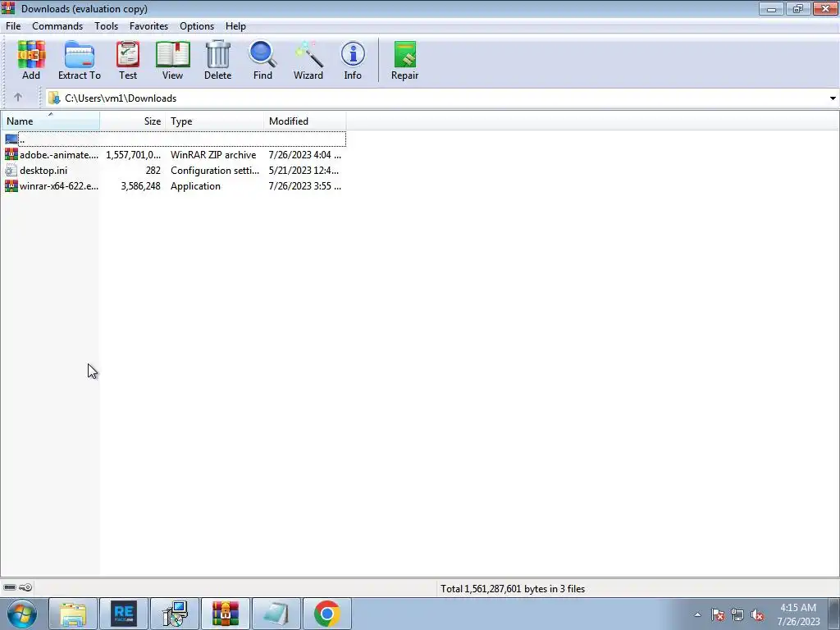This screenshot has width=840, height=630.
Task: Sort by the Size column header
Action: click(132, 121)
